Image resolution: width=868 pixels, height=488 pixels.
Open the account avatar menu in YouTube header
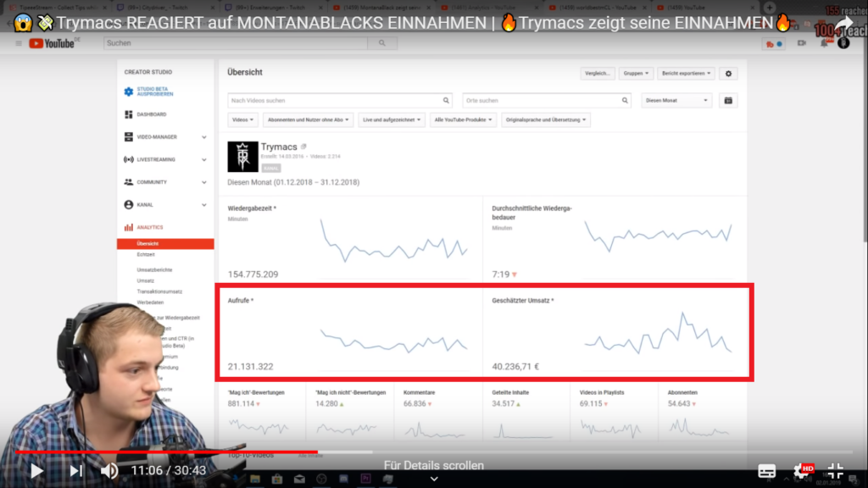[843, 43]
